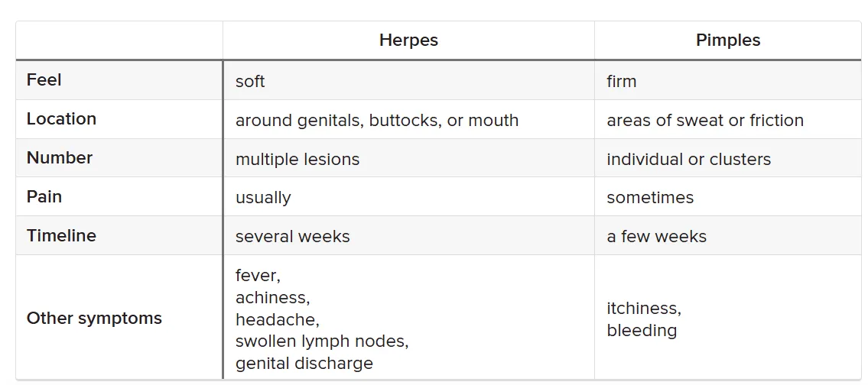Viewport: 868px width, 385px height.
Task: Click the Herpes column header
Action: pos(408,40)
